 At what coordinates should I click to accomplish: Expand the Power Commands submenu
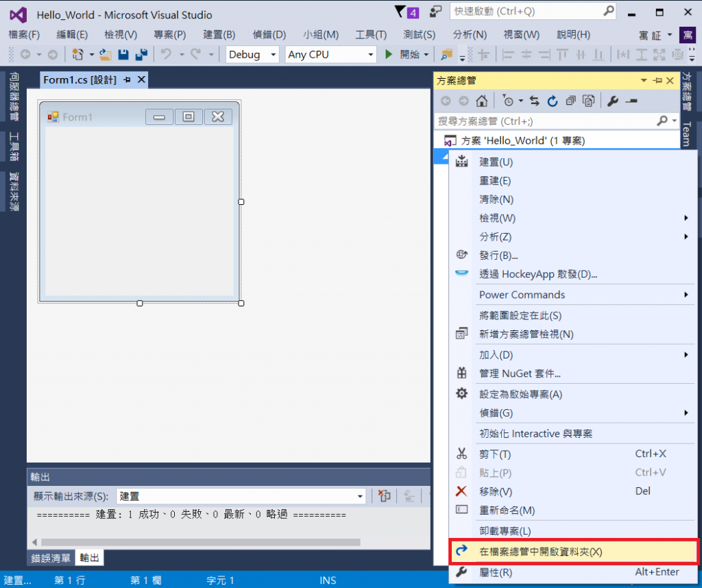[x=686, y=295]
